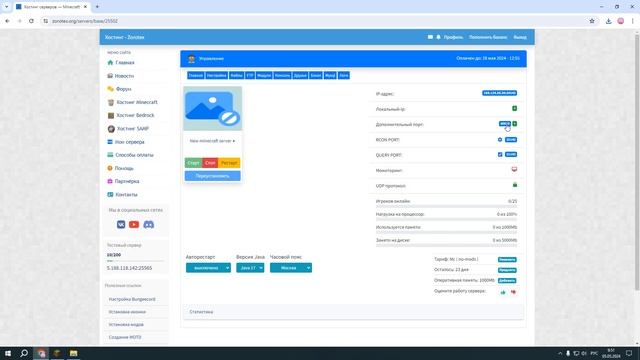Expand the Статистика panel

pos(353,312)
